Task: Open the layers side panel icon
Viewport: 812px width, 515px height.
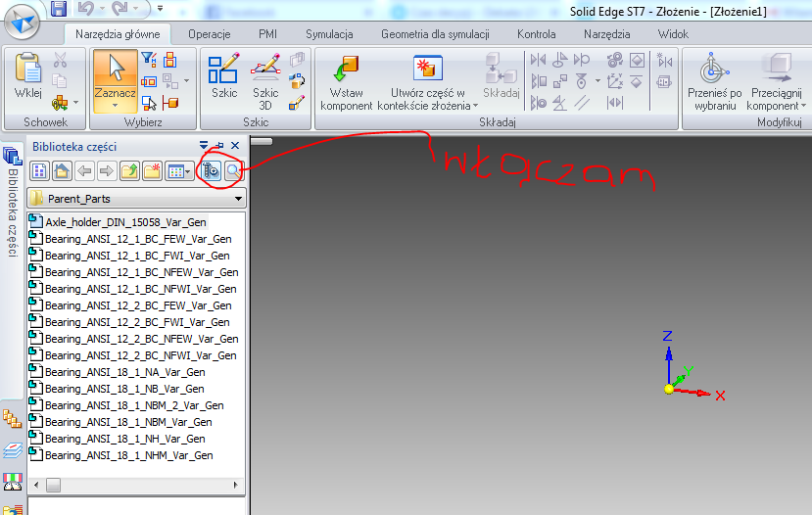Action: coord(13,450)
